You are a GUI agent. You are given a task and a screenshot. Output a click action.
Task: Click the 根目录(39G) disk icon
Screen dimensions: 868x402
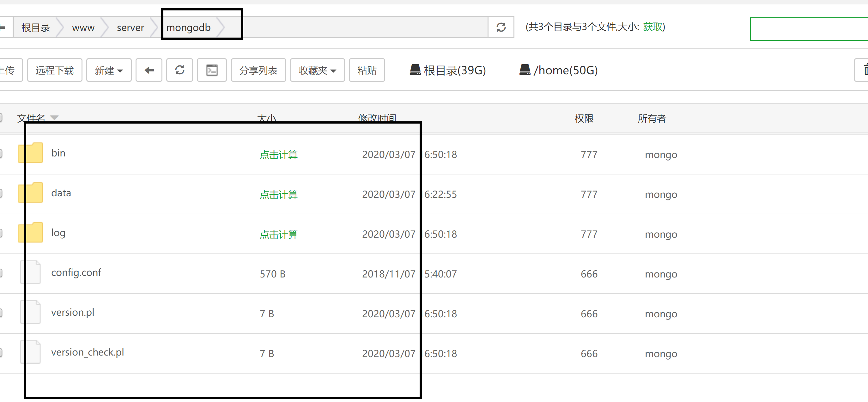click(415, 70)
